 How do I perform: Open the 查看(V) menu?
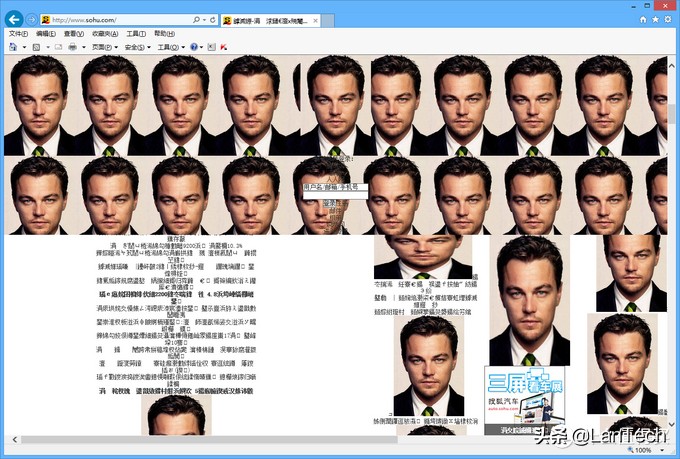(74, 33)
